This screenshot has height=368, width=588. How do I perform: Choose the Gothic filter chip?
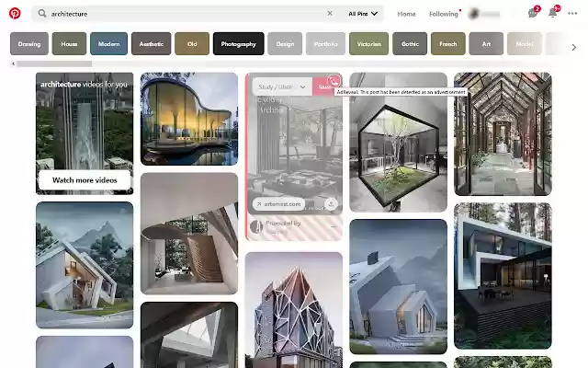(x=410, y=43)
